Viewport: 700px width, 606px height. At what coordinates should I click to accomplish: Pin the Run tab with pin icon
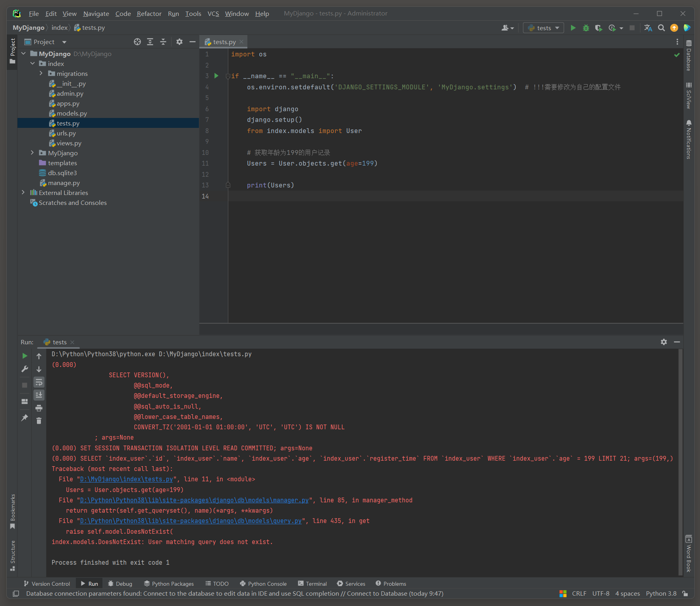(25, 418)
